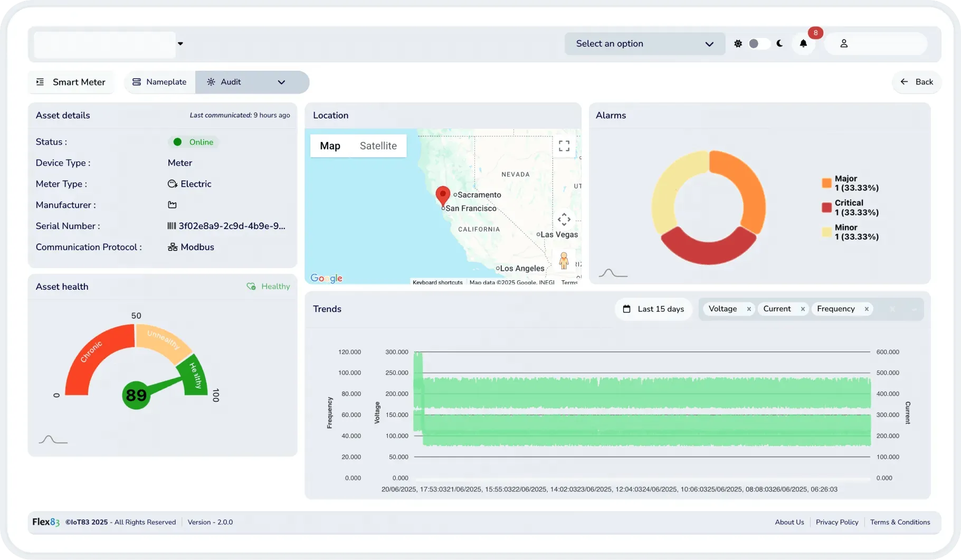
Task: Click the red map location pin
Action: tap(443, 196)
